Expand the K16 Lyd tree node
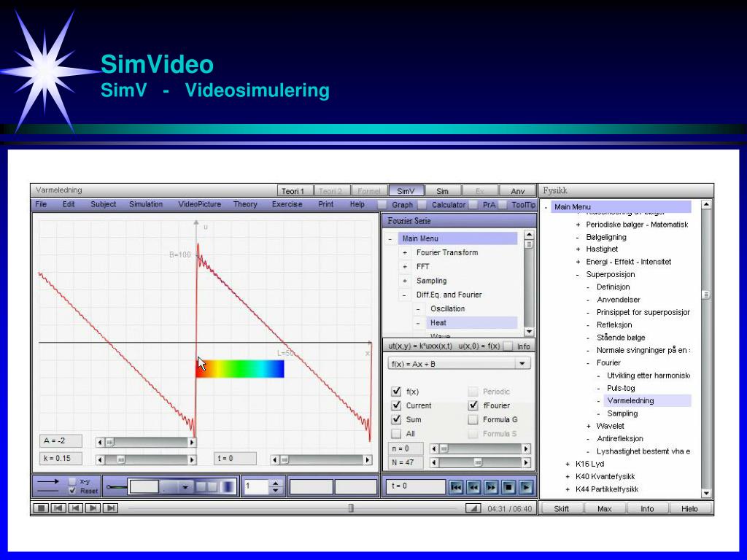Image resolution: width=747 pixels, height=560 pixels. point(568,464)
